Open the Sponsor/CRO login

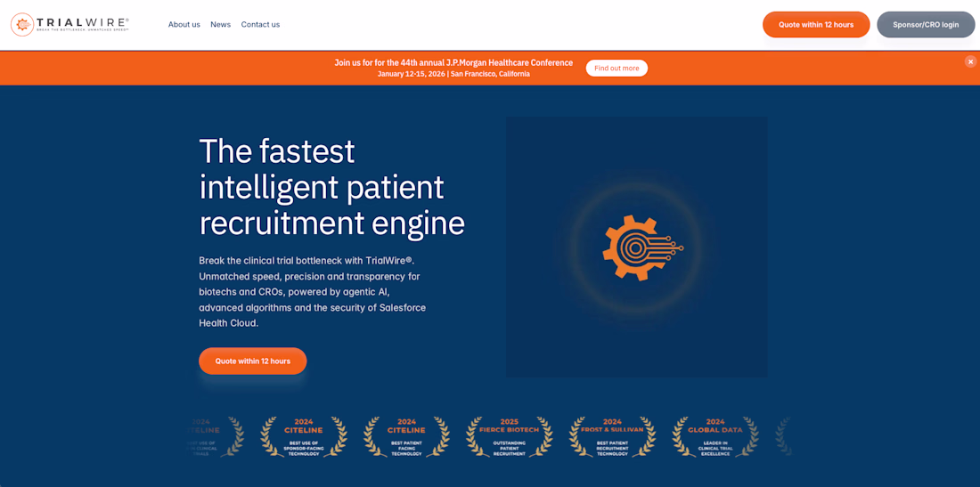pos(926,24)
